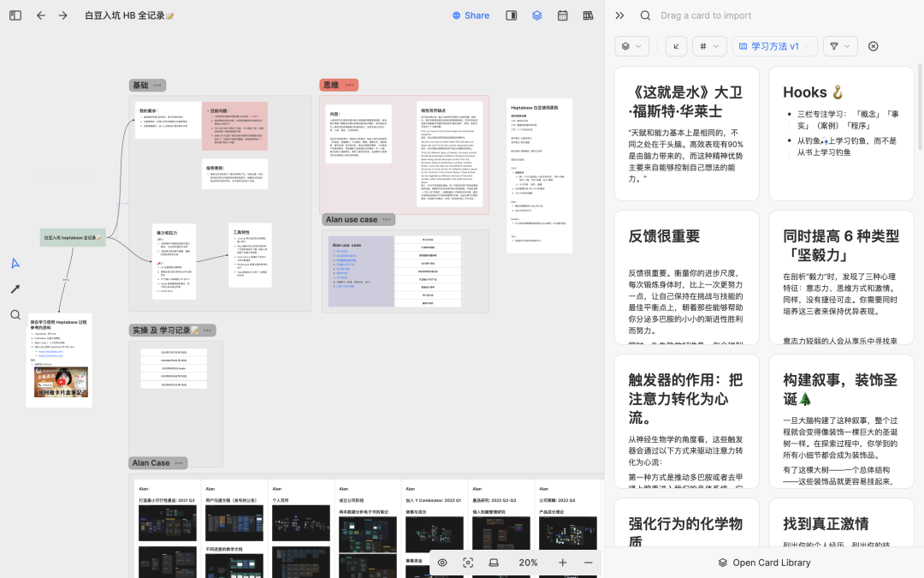Zoom out with the minus button

[588, 563]
